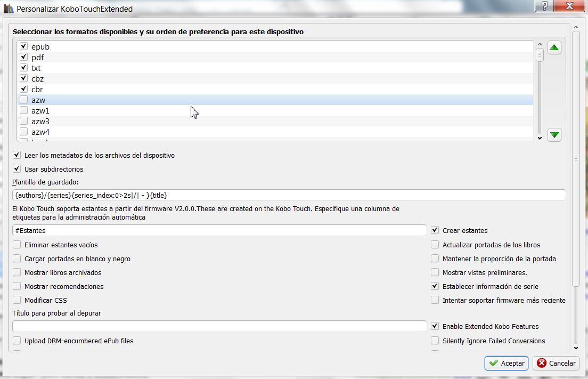The image size is (588, 379).
Task: Move selected format down with green arrow
Action: coord(554,135)
